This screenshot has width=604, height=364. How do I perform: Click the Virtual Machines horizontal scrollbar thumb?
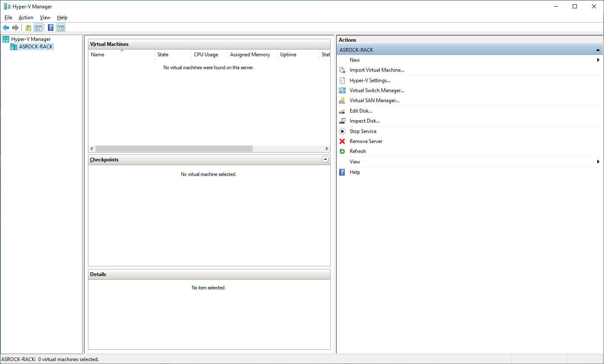click(174, 149)
